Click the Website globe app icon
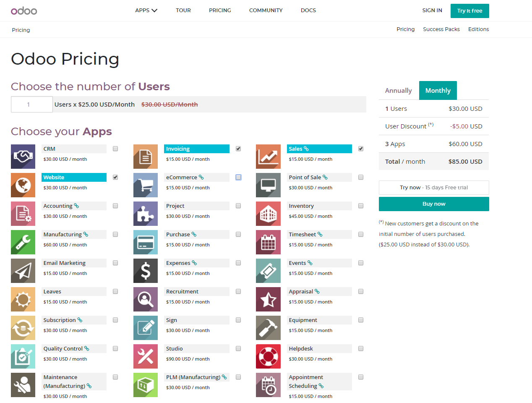 (23, 185)
